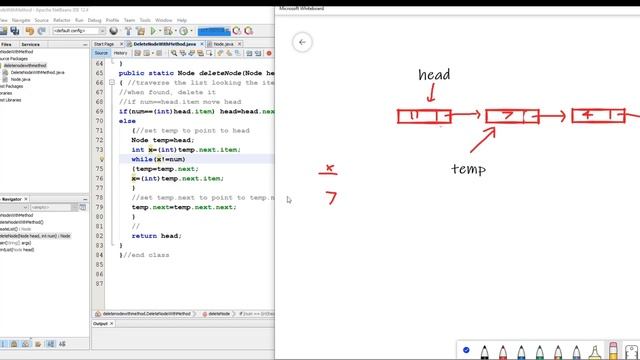Image resolution: width=640 pixels, height=360 pixels.
Task: Select deleteNode method in Navigator list
Action: pyautogui.click(x=36, y=236)
